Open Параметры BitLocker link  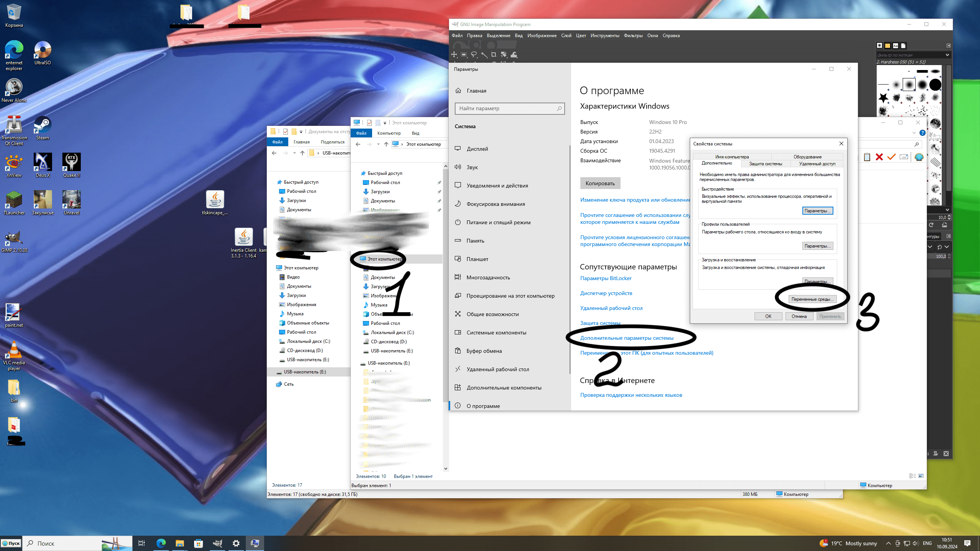tap(606, 278)
